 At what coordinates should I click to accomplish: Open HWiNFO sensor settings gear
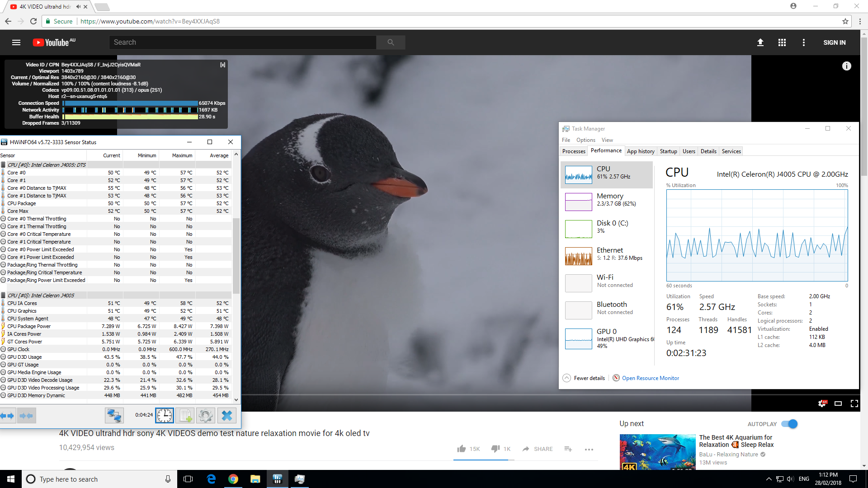[206, 416]
